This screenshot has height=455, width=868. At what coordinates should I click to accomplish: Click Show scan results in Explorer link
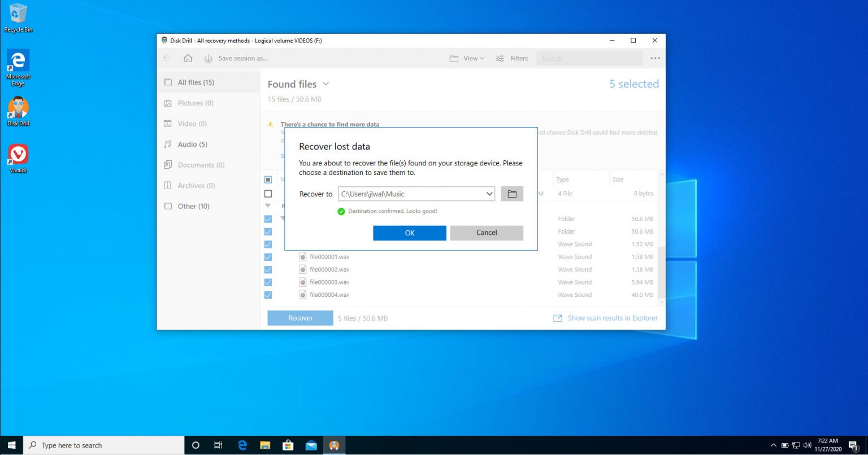tap(612, 318)
